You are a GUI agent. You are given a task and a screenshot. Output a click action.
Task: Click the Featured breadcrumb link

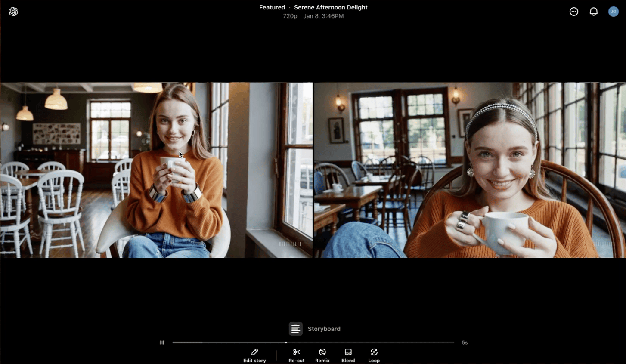pos(272,7)
